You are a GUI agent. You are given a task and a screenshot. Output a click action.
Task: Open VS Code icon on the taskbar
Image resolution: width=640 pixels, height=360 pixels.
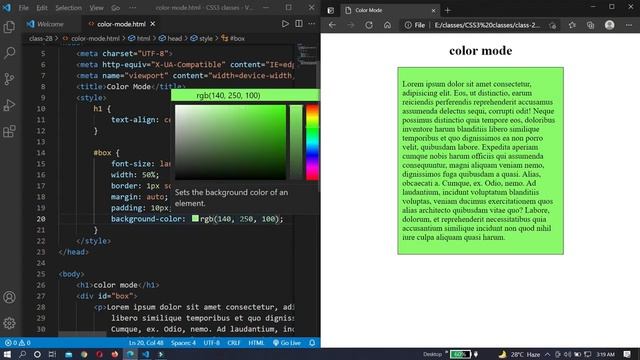point(146,354)
